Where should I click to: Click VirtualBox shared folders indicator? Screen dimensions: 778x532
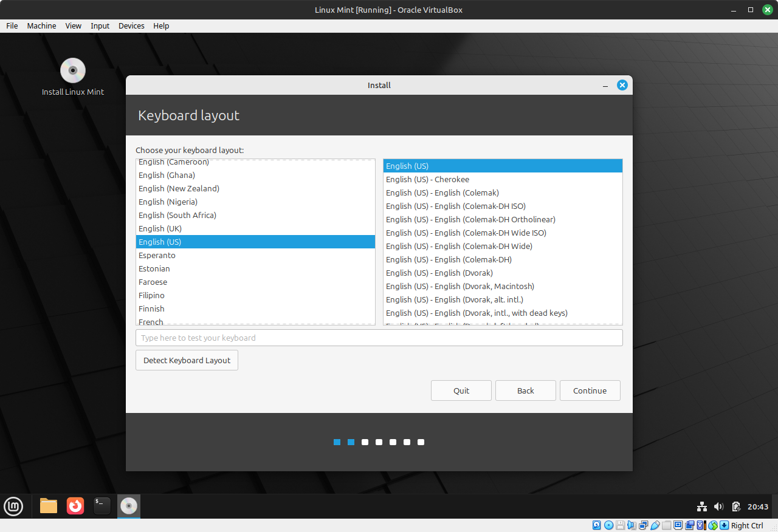[666, 525]
